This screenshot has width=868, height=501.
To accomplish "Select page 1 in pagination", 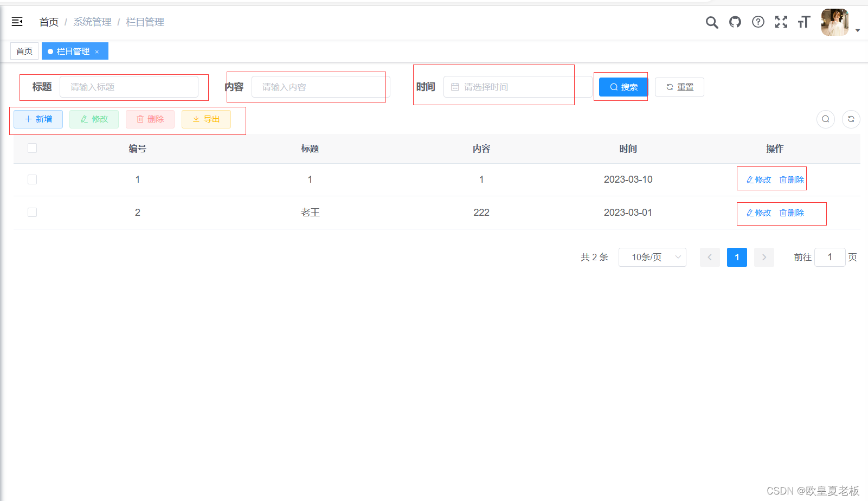I will pyautogui.click(x=737, y=257).
